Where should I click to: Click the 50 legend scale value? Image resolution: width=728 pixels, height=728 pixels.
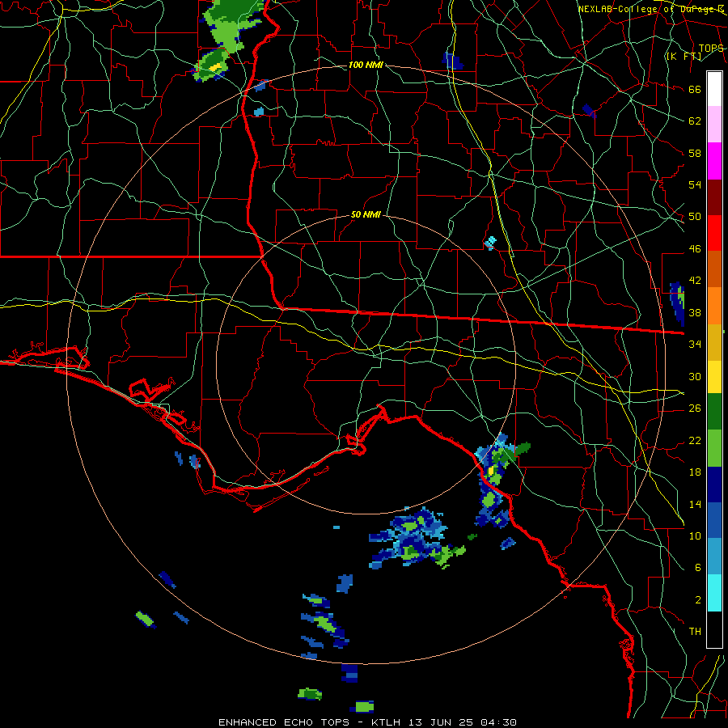click(x=695, y=216)
